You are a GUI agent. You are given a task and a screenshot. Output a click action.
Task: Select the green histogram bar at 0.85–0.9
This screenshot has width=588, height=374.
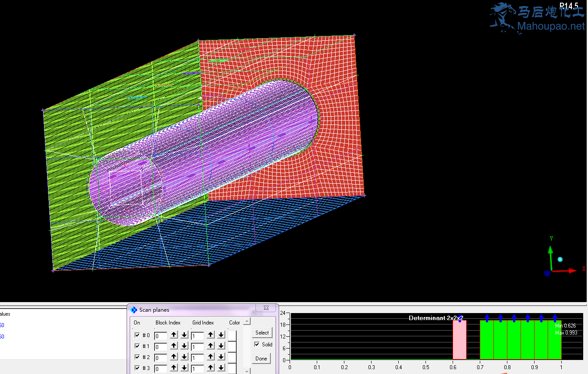528,340
